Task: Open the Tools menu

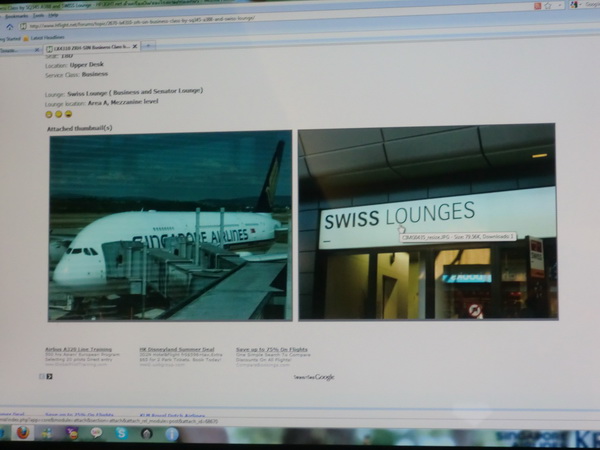Action: (x=38, y=16)
